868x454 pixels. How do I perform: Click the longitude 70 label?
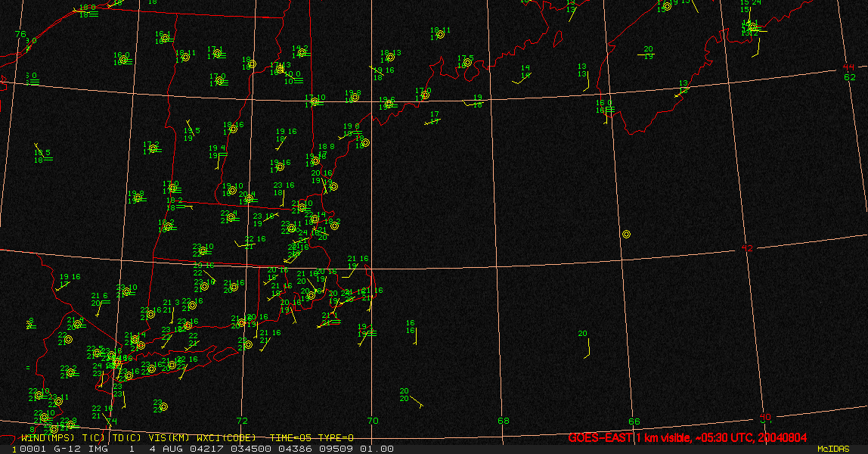(x=373, y=421)
